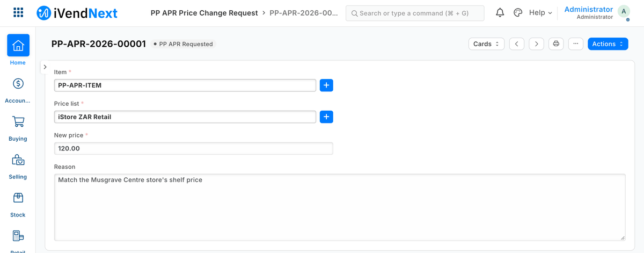
Task: Open the three-dots more menu
Action: [575, 44]
